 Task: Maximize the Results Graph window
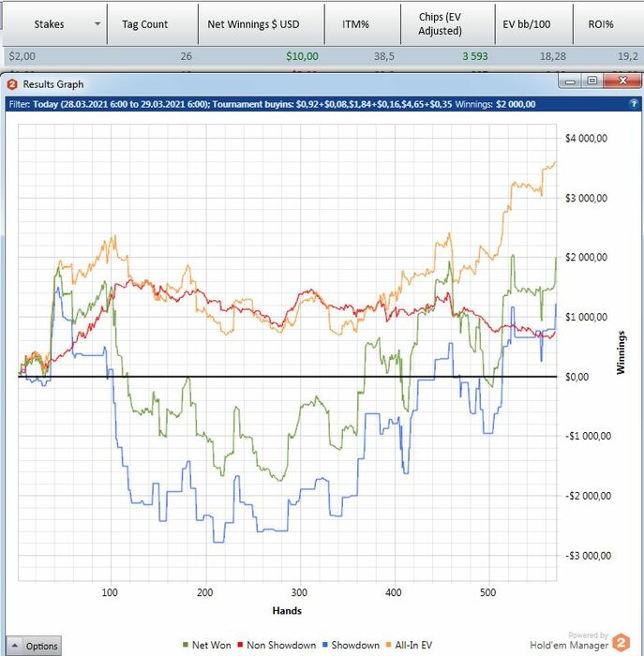click(x=592, y=81)
